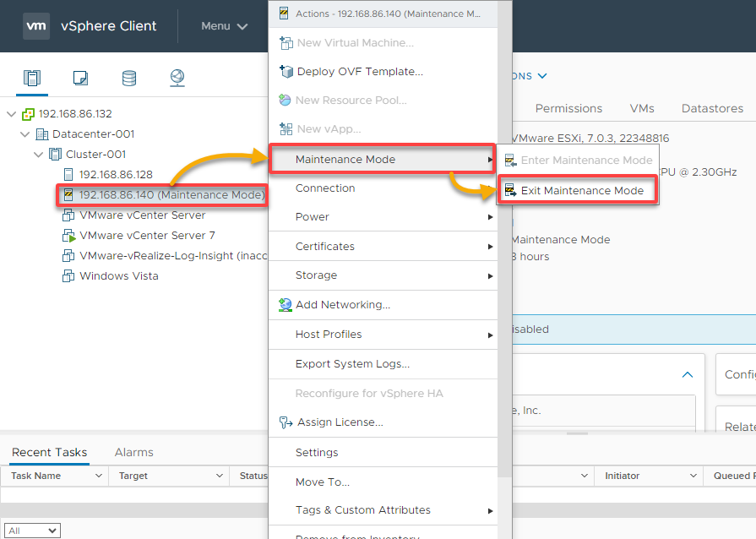Click the vCenter icon beside 192.168.86.132

pyautogui.click(x=29, y=114)
